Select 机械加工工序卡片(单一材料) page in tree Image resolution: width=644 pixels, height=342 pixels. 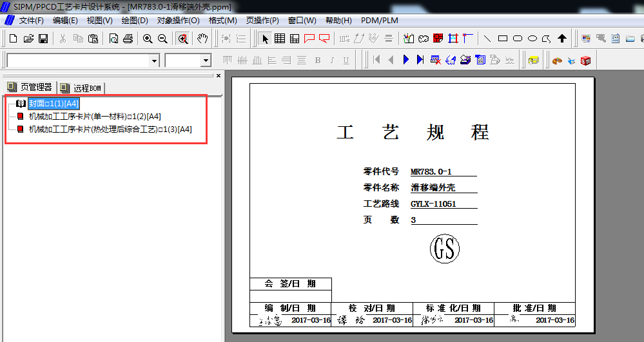pyautogui.click(x=94, y=117)
